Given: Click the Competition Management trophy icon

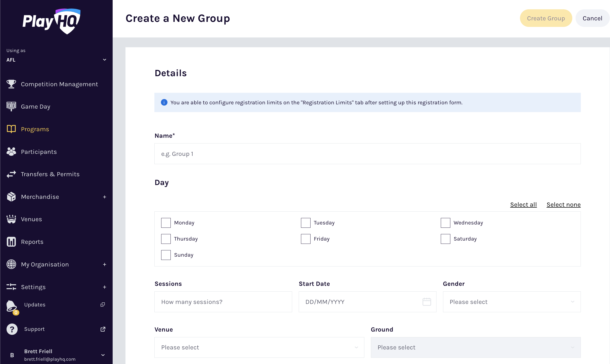Looking at the screenshot, I should tap(11, 84).
